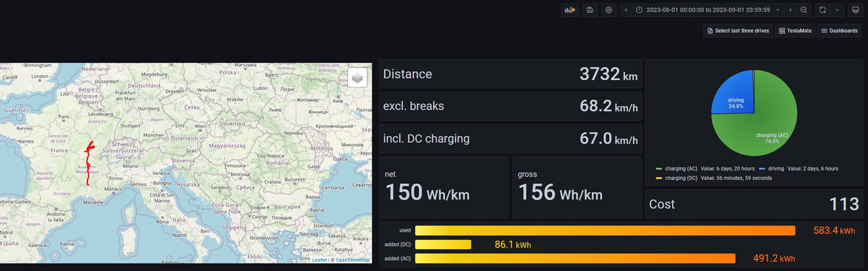The height and width of the screenshot is (271, 868).
Task: Open the Dashboards menu
Action: tap(840, 31)
